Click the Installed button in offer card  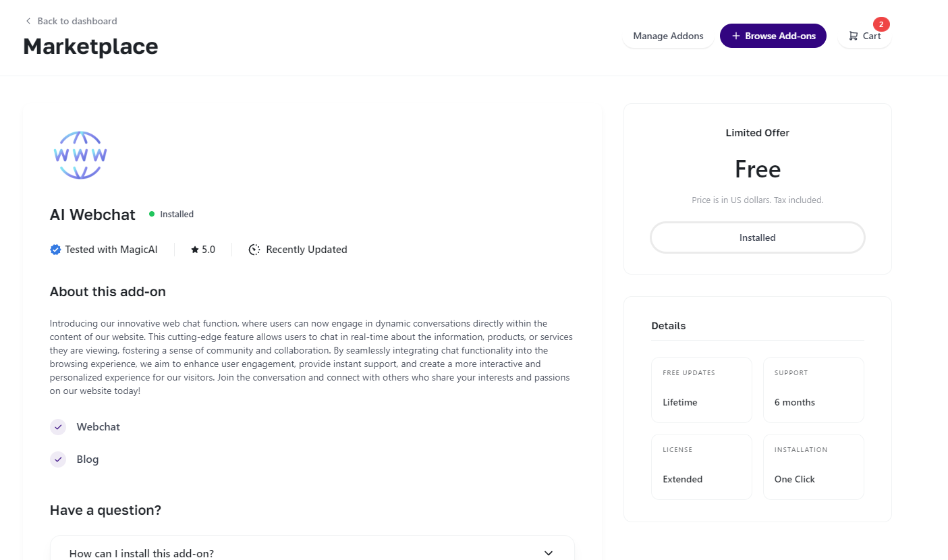757,237
